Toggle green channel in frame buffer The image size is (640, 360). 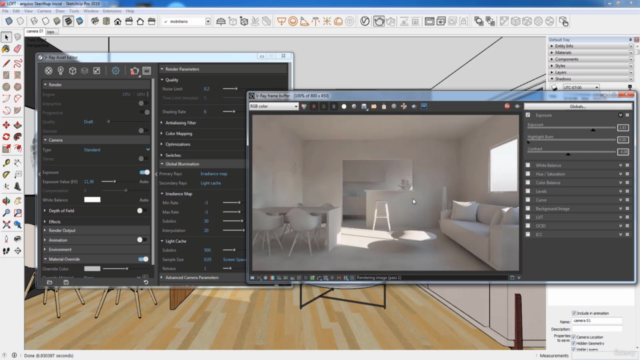click(x=324, y=106)
